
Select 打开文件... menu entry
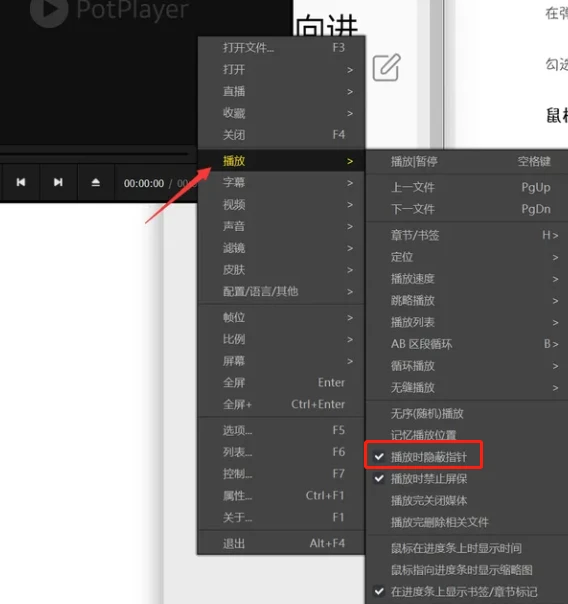(281, 48)
